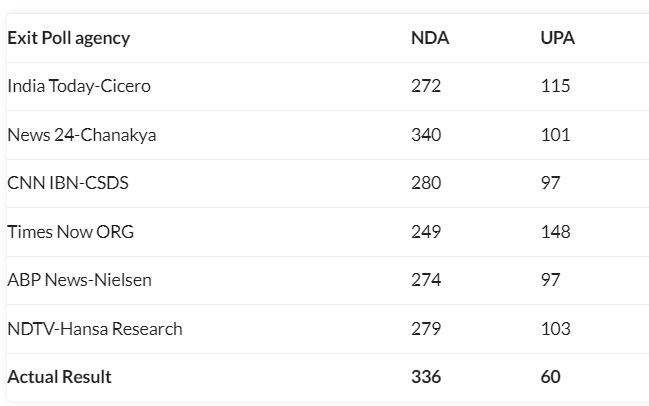Click the 'Exit Poll agency' column header
Image resolution: width=649 pixels, height=406 pixels.
[x=69, y=38]
